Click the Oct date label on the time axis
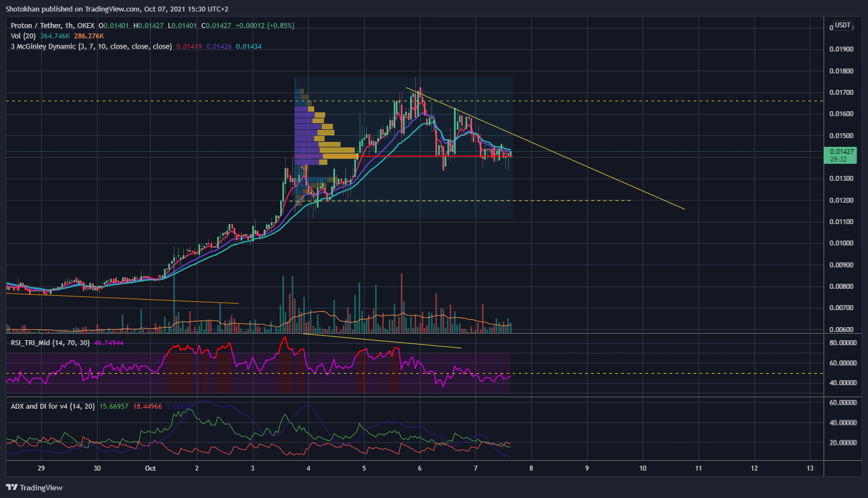868x498 pixels. 150,468
